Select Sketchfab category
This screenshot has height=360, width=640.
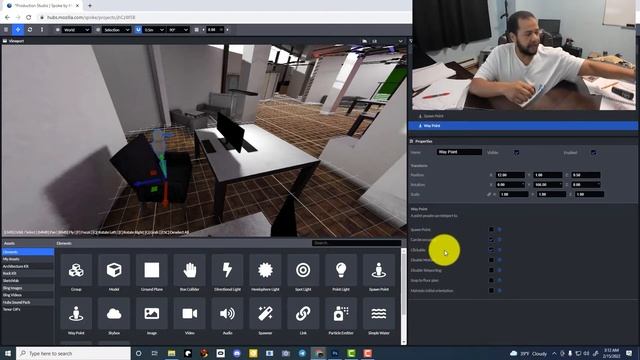click(28, 281)
